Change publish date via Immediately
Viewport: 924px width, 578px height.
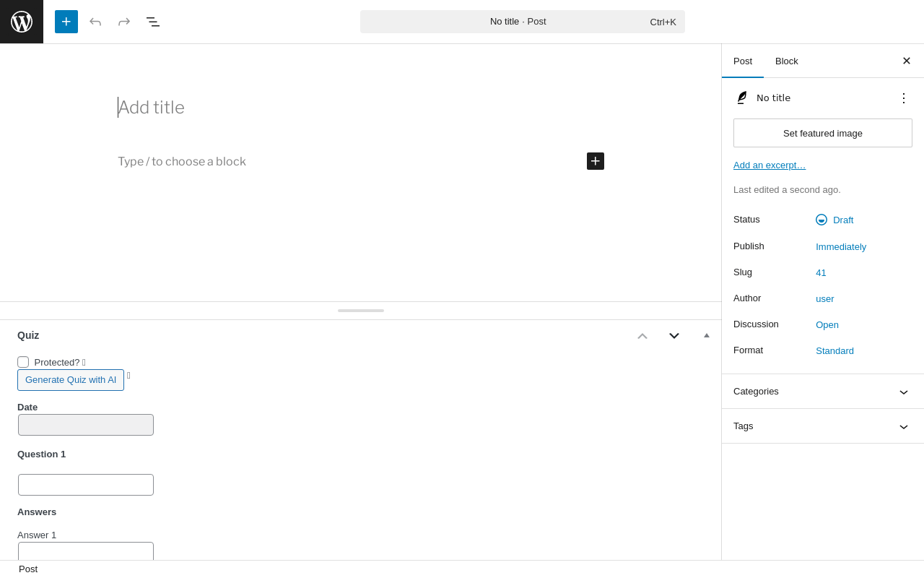click(x=841, y=246)
